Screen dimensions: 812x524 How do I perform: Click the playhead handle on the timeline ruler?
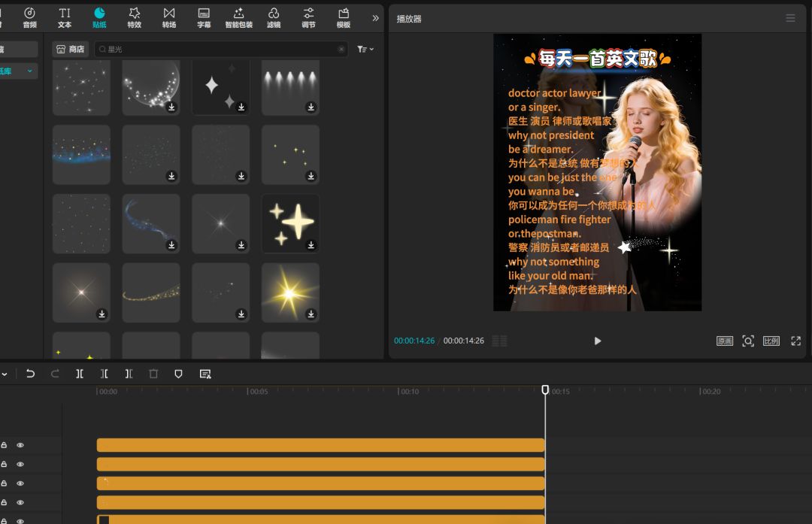[546, 389]
